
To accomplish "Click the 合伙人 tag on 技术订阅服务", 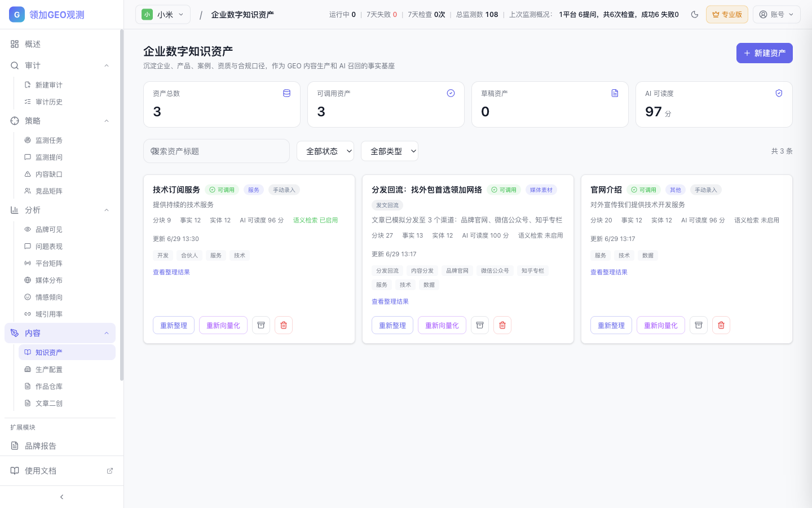I will click(189, 255).
